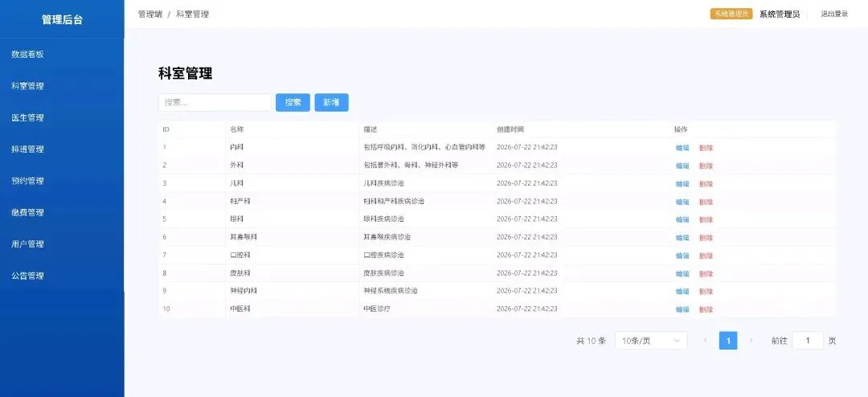
Task: Edit the 儿科 row
Action: click(x=682, y=184)
